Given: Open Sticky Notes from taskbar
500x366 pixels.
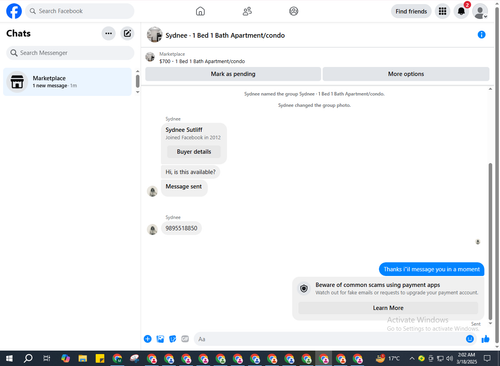Looking at the screenshot, I should pos(100,358).
